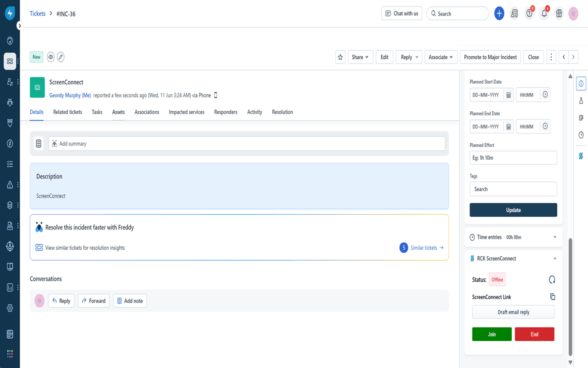Open Planned End Date time clock picker
This screenshot has width=588, height=368.
tap(545, 126)
